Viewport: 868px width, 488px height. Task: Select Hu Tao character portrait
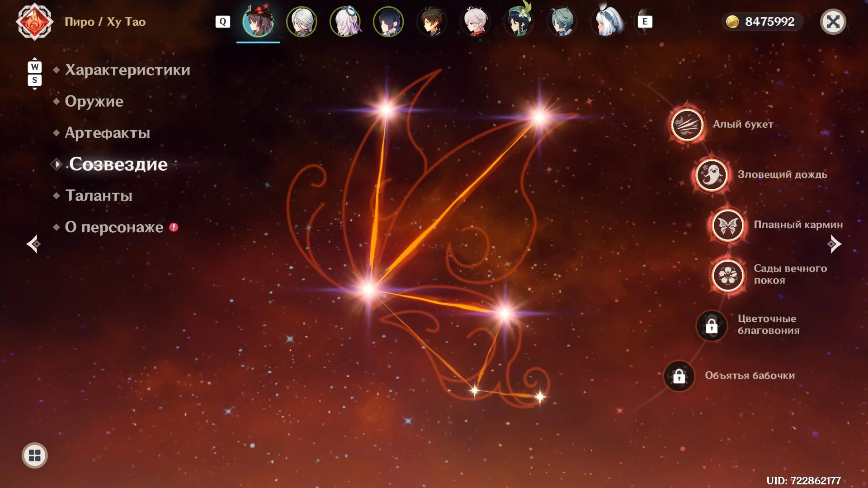click(x=258, y=21)
